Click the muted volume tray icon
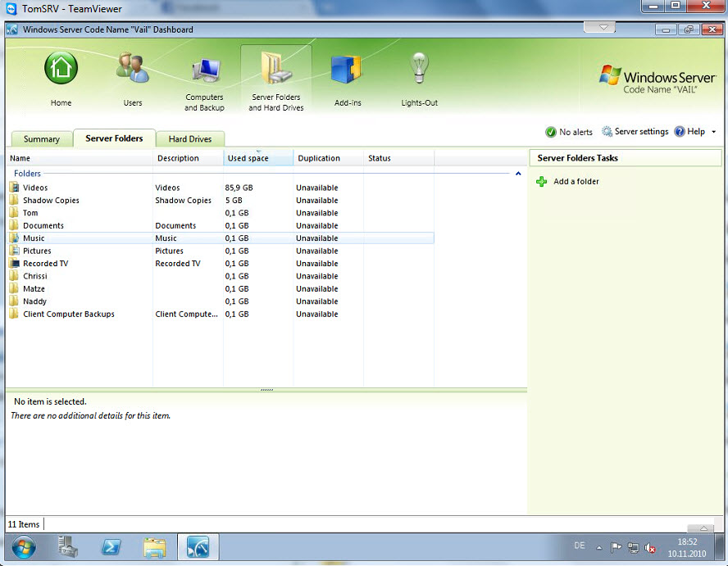The width and height of the screenshot is (728, 566). coord(650,548)
